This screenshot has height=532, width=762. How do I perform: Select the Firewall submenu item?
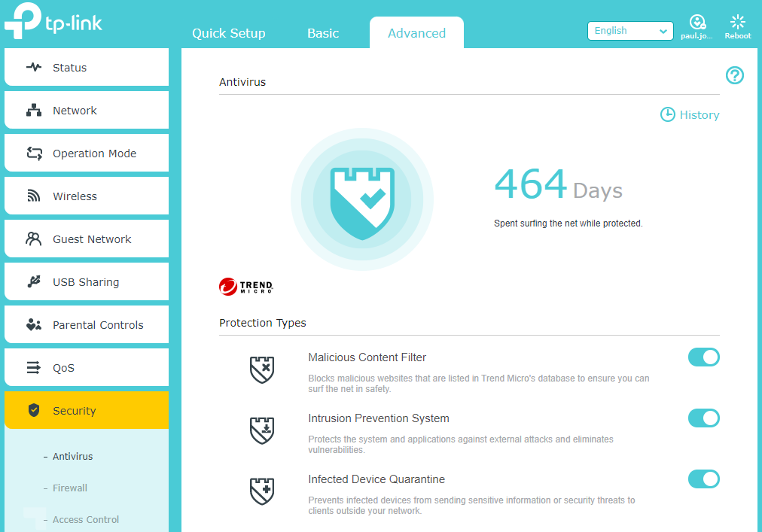[70, 488]
